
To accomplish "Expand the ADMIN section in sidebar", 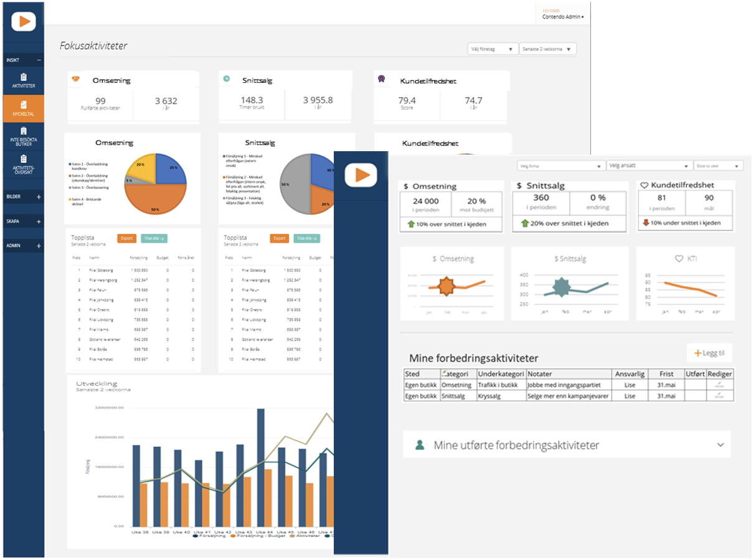I will 39,246.
